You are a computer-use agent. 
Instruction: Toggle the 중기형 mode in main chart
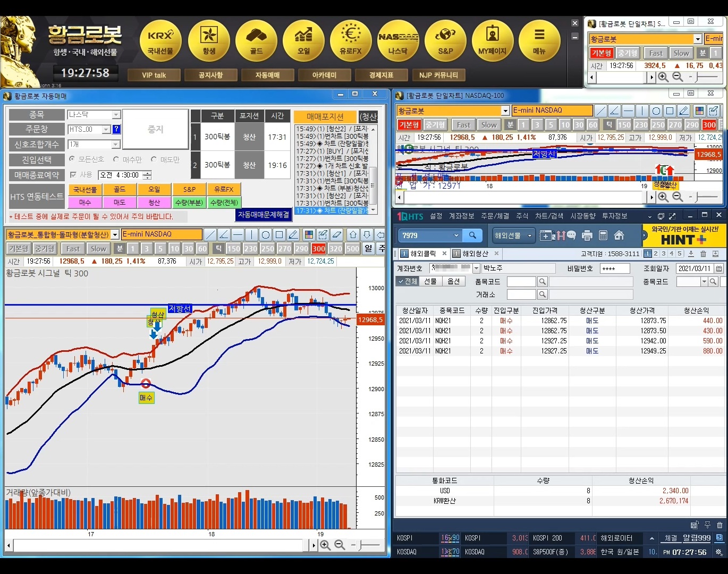pos(45,249)
